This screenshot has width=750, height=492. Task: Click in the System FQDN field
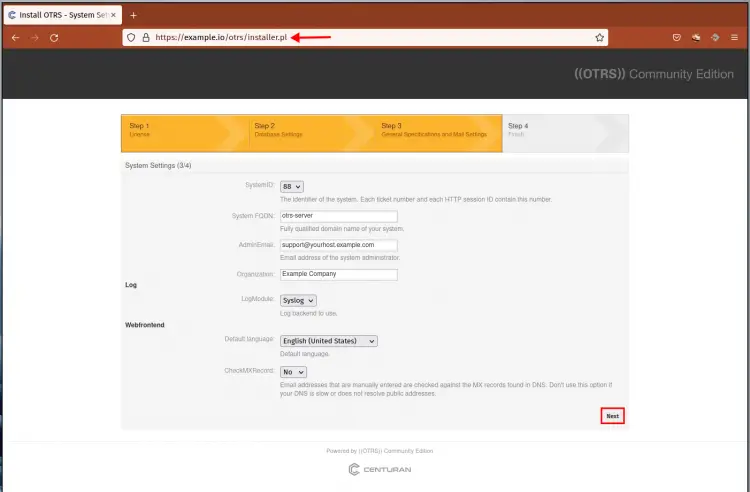(x=339, y=216)
